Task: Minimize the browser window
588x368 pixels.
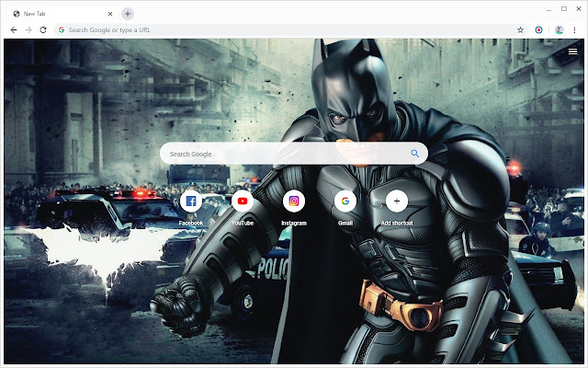Action: click(x=549, y=9)
